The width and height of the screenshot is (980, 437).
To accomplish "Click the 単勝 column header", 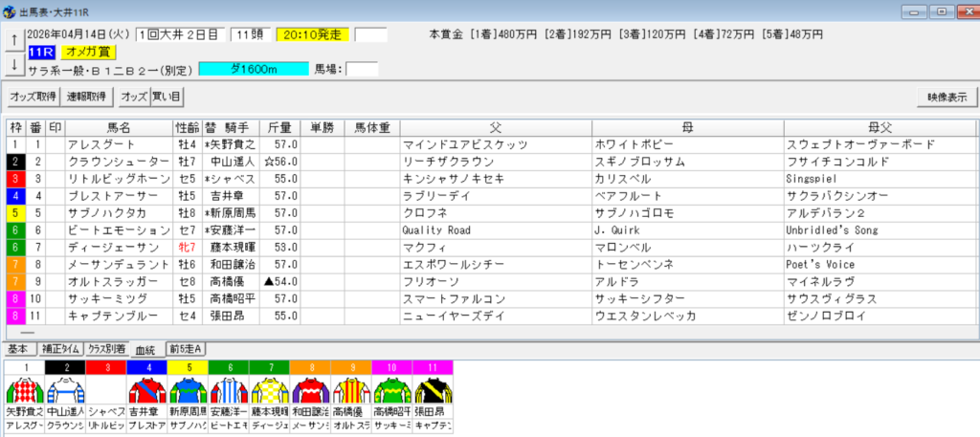I will pos(322,128).
